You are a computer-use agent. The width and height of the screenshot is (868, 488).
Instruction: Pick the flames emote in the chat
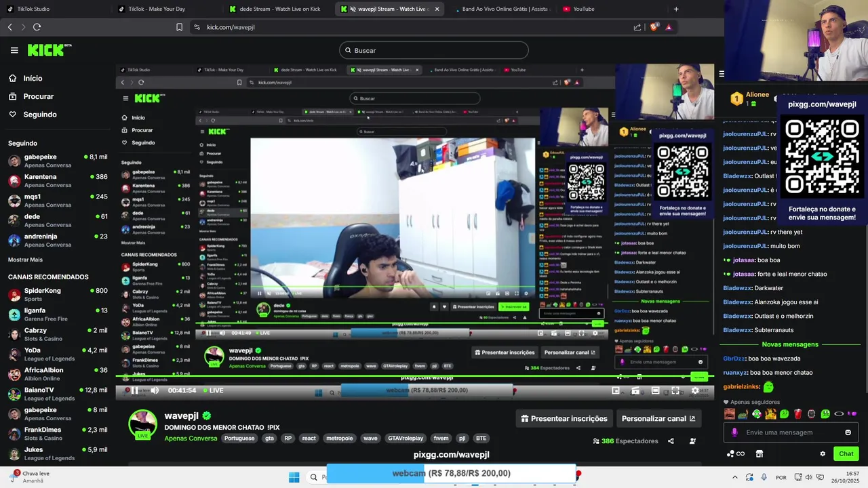click(x=770, y=414)
